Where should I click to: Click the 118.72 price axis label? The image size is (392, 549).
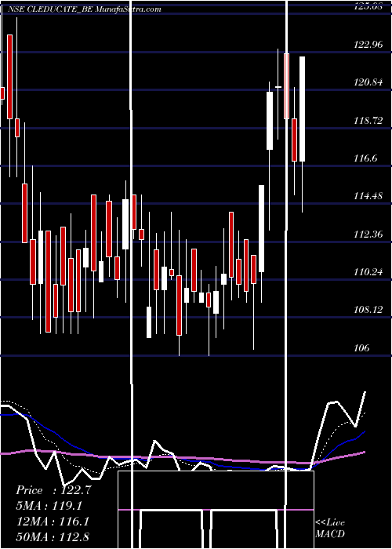pos(368,121)
